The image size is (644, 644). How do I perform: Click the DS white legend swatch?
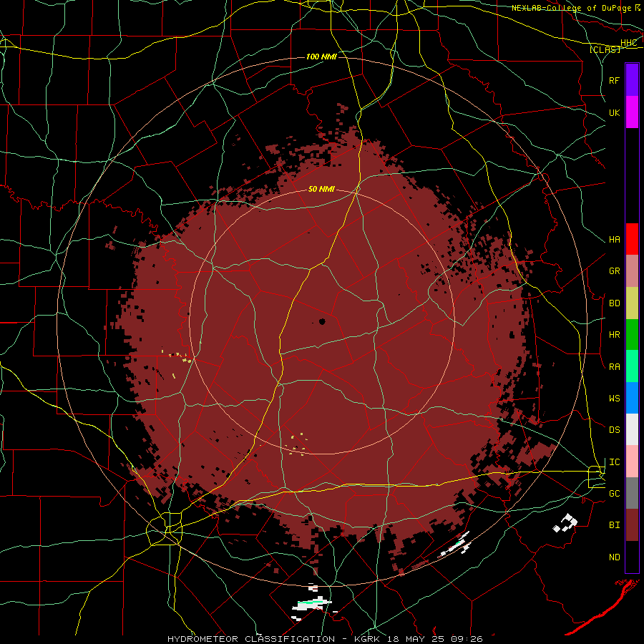click(632, 429)
